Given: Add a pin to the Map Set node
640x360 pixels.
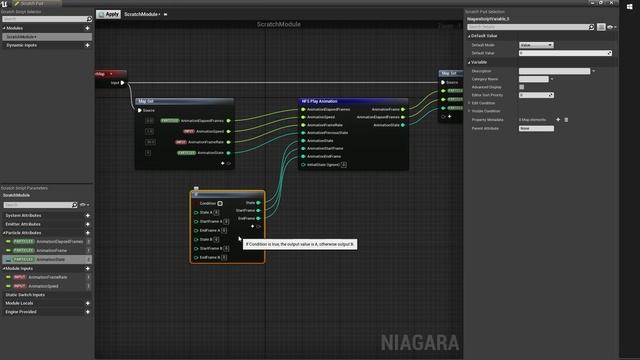Looking at the screenshot, I should [x=449, y=116].
